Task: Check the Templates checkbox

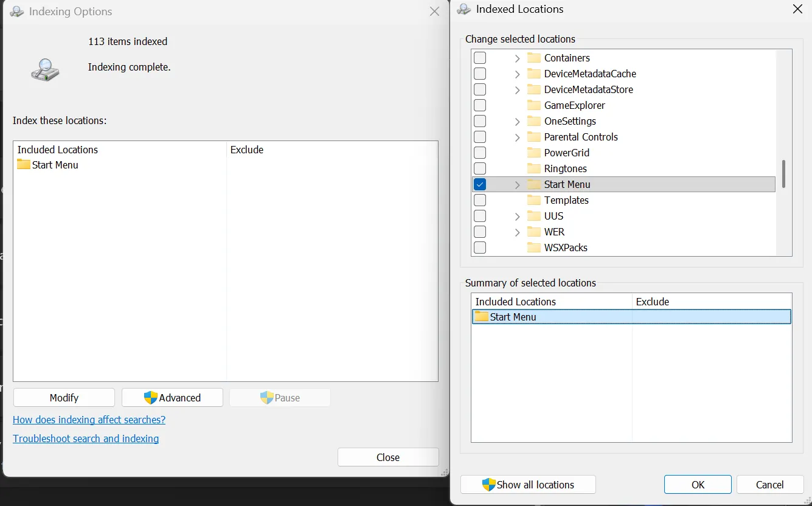Action: [x=480, y=200]
